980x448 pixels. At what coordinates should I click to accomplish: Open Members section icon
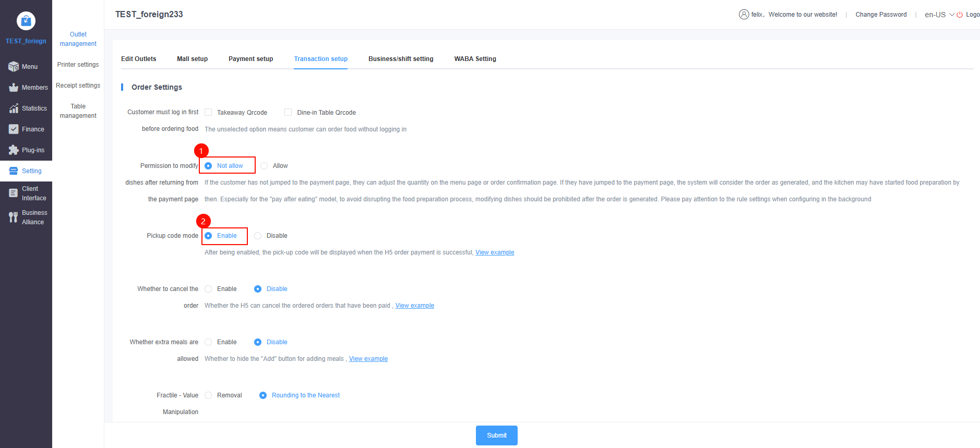click(14, 88)
